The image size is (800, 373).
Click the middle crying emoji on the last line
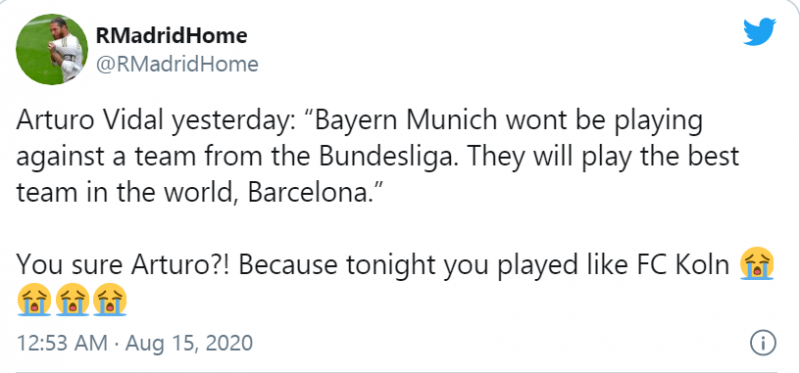click(x=72, y=300)
